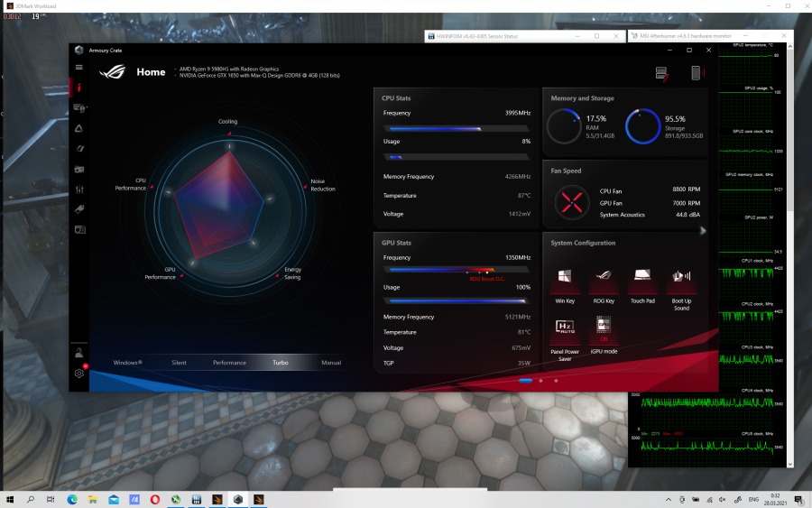Go to the second dashboard page dot
The height and width of the screenshot is (508, 812).
click(x=540, y=381)
